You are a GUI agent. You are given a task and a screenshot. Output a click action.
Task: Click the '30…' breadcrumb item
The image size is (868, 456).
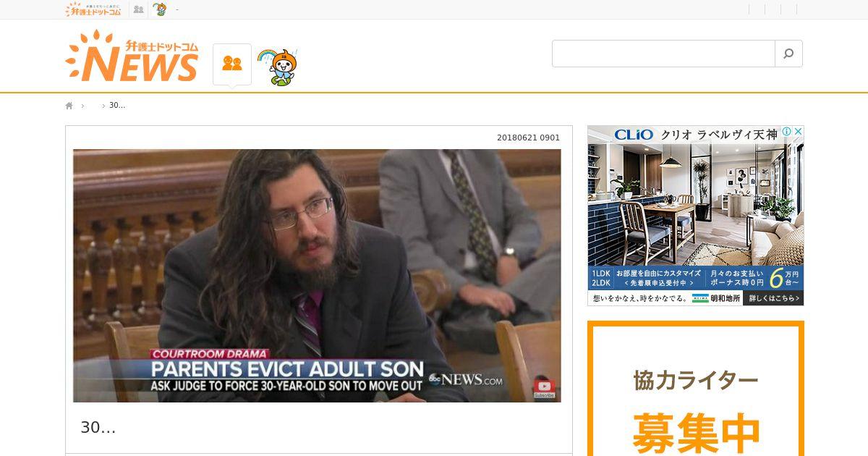click(x=117, y=106)
